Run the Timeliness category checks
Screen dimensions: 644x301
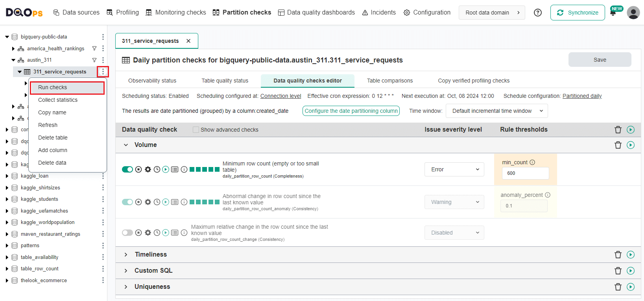(631, 255)
